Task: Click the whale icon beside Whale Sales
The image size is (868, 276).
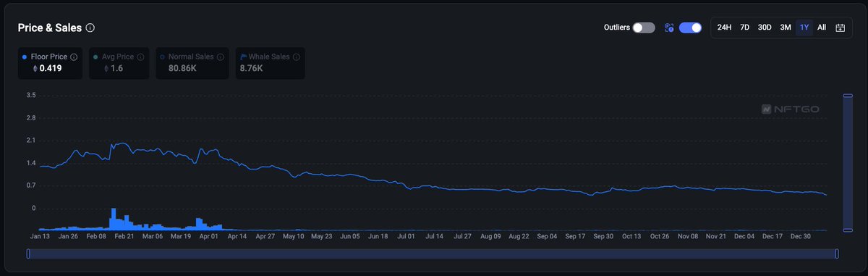Action: pyautogui.click(x=243, y=56)
